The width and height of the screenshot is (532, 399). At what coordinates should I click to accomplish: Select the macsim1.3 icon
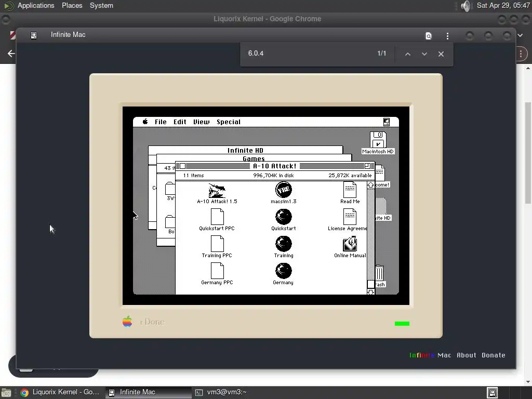point(283,190)
